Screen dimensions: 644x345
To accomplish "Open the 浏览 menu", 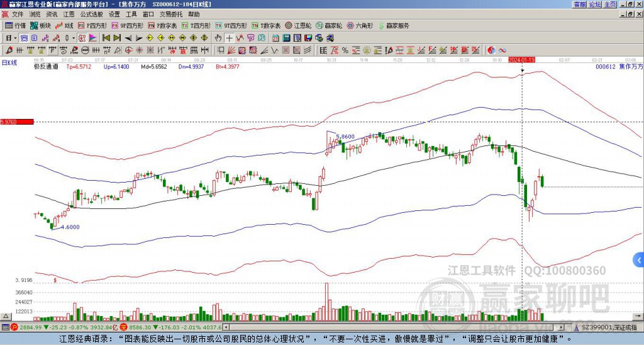I will click(35, 14).
